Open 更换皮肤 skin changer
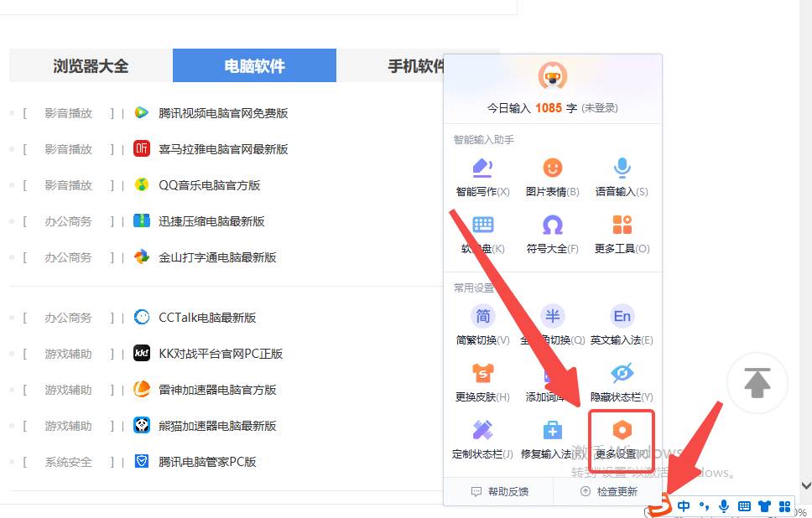 pyautogui.click(x=482, y=383)
